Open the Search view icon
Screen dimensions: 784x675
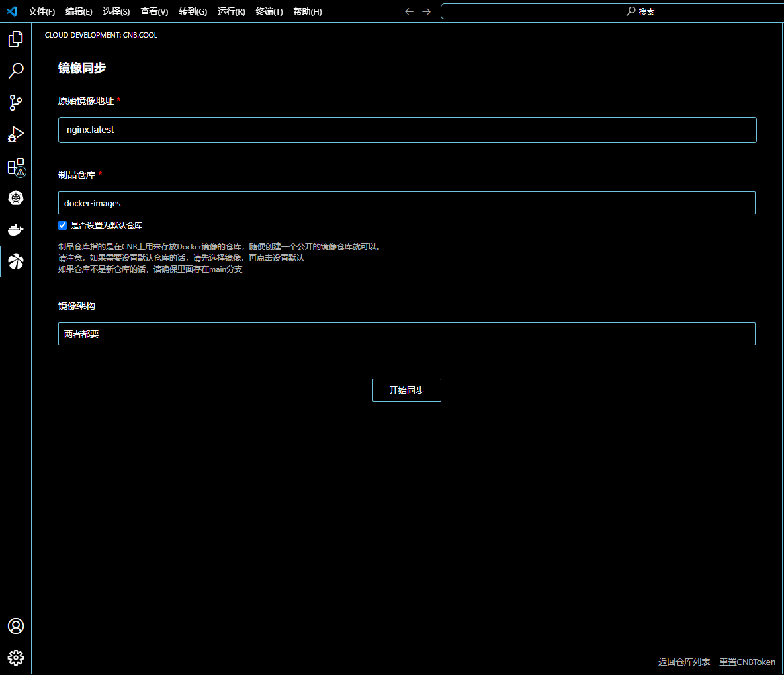(x=15, y=71)
